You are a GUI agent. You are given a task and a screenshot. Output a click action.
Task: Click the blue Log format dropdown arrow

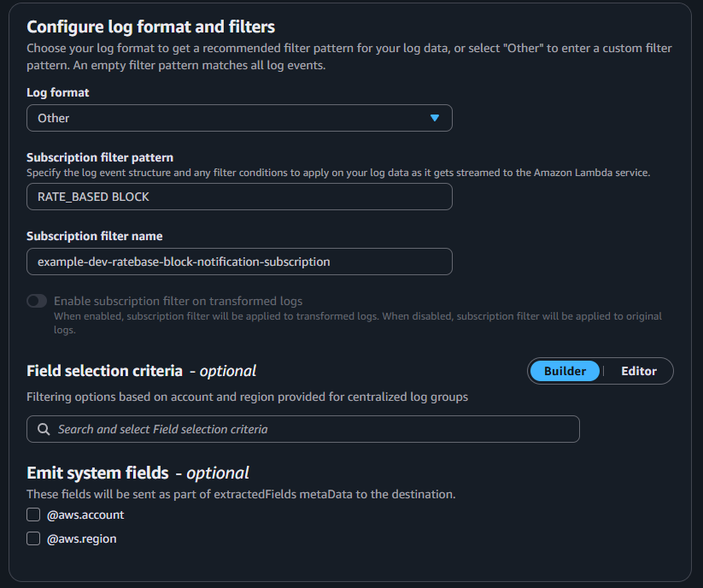coord(435,118)
